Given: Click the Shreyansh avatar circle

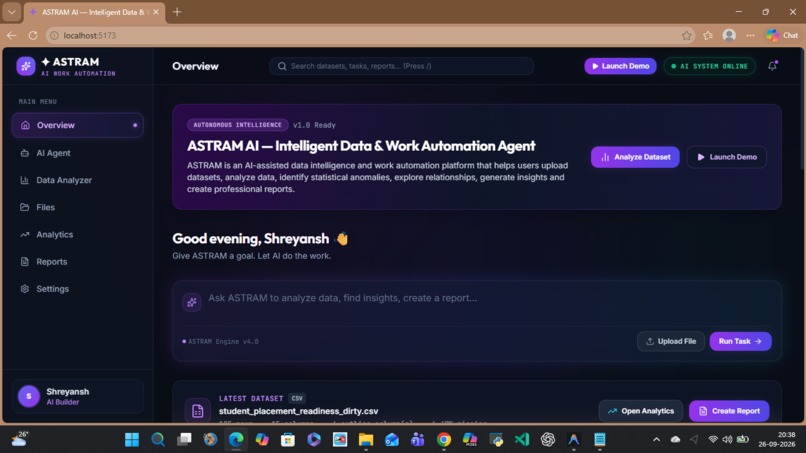Looking at the screenshot, I should [29, 396].
